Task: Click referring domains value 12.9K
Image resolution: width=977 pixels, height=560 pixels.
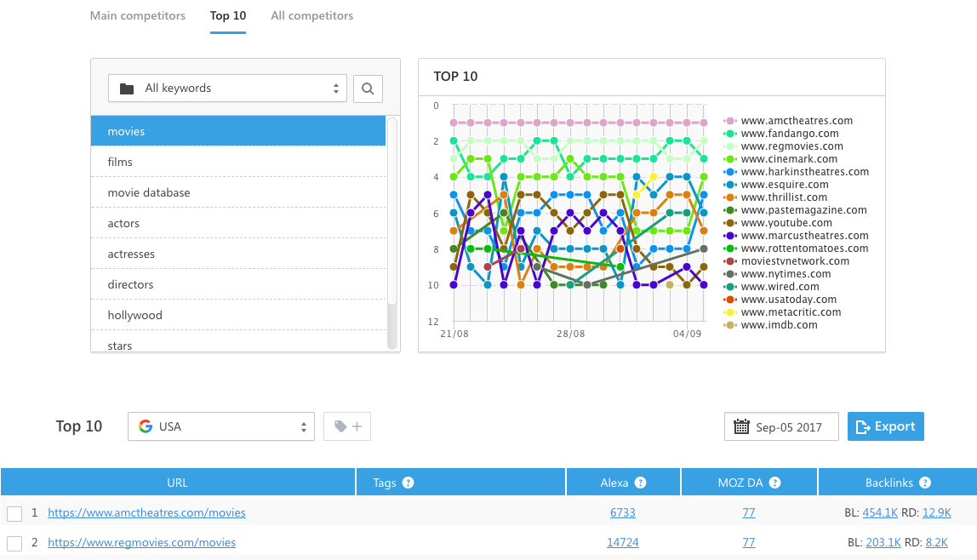Action: (936, 512)
